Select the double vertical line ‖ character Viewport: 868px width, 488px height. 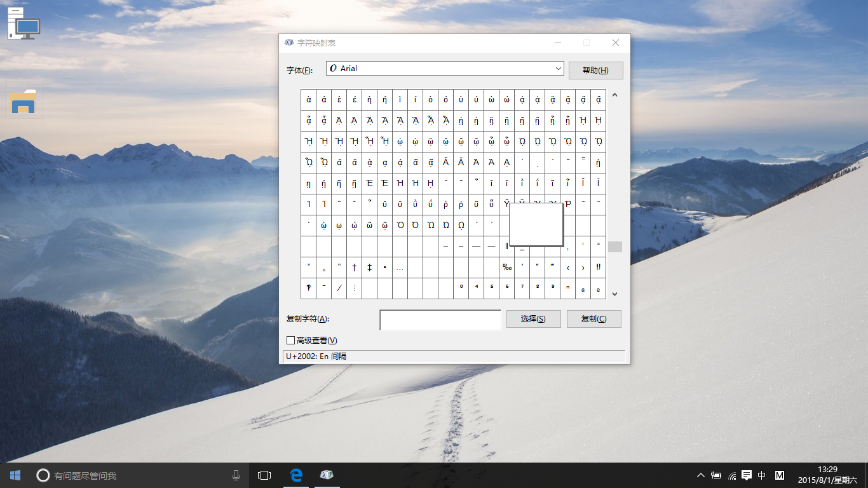(x=506, y=247)
